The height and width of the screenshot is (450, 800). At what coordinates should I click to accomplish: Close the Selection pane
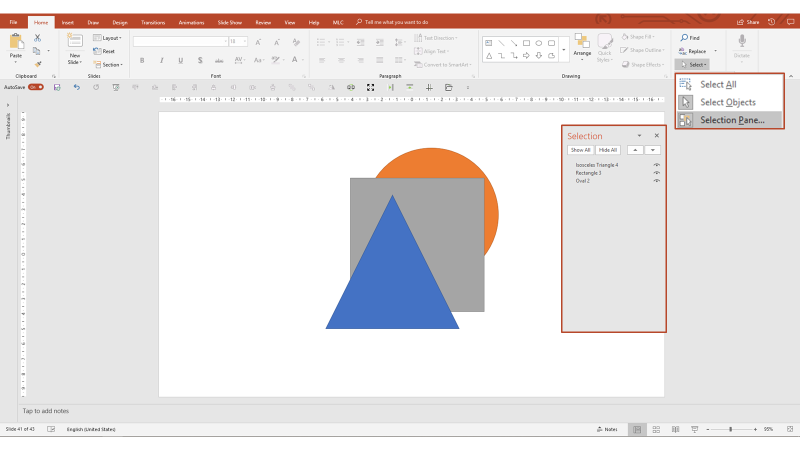[657, 136]
